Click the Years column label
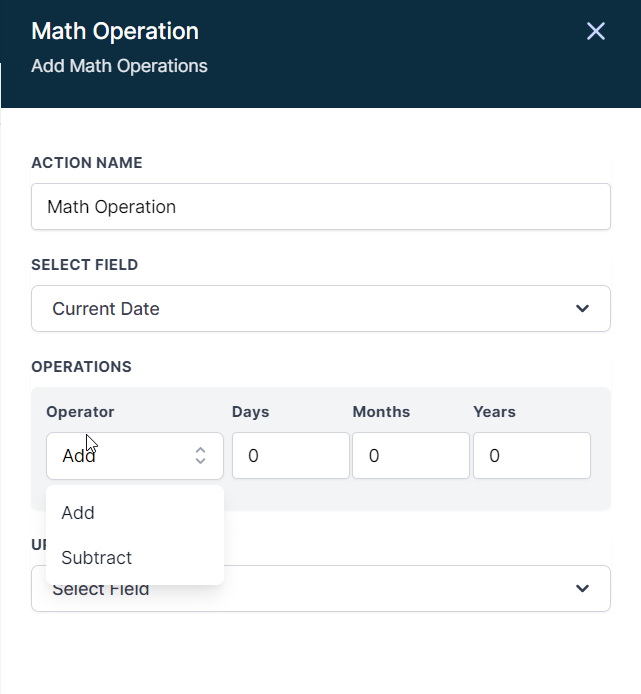 tap(494, 412)
